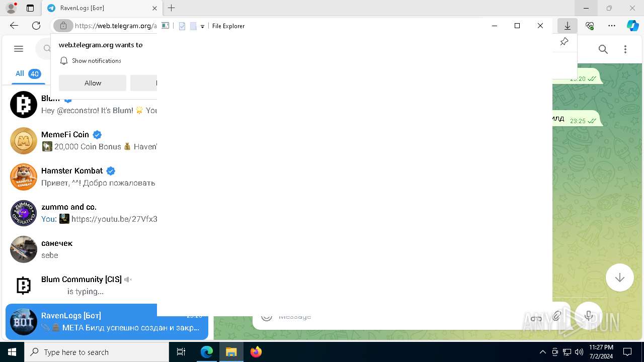Open Edge settings and more menu
This screenshot has height=362, width=644.
pyautogui.click(x=612, y=26)
